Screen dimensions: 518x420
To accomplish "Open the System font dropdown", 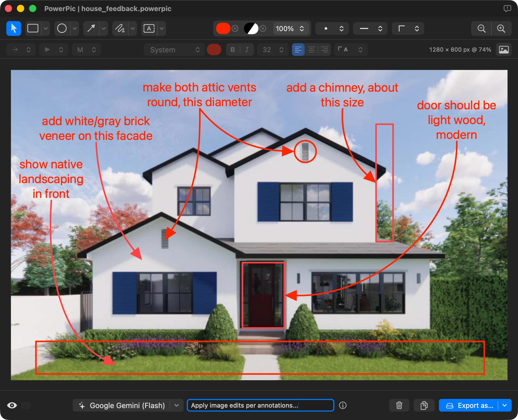I will [174, 50].
